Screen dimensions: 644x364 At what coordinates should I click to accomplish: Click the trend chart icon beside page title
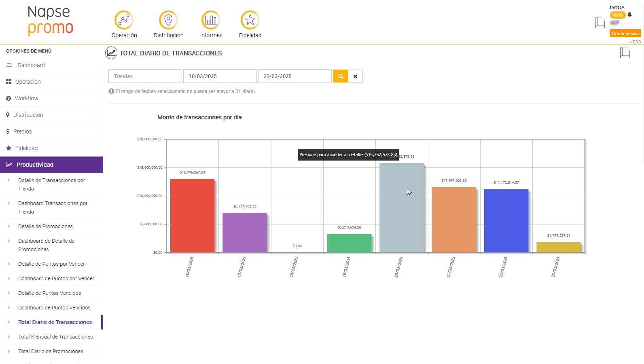pos(111,53)
